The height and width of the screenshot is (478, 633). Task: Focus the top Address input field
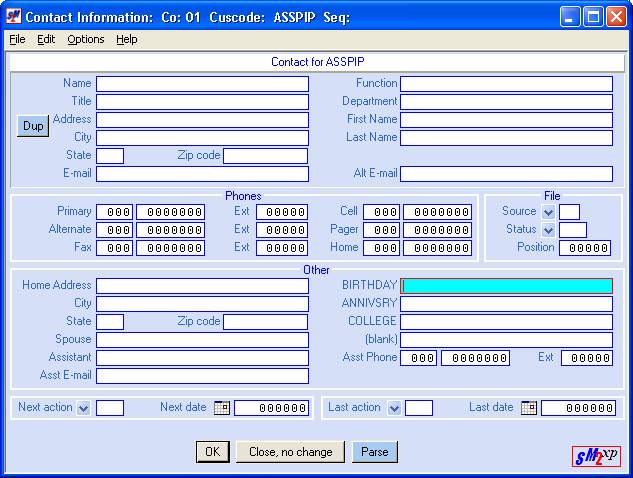click(x=202, y=120)
